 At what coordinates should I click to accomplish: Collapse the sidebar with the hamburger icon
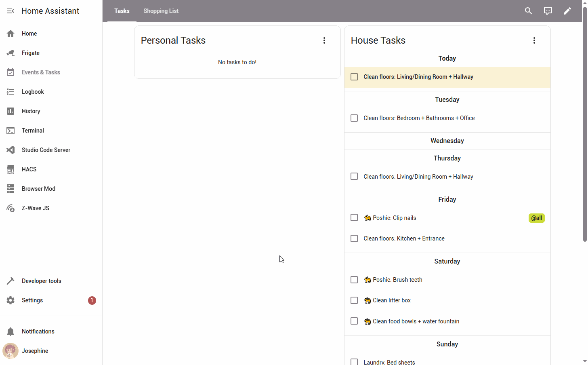[10, 11]
